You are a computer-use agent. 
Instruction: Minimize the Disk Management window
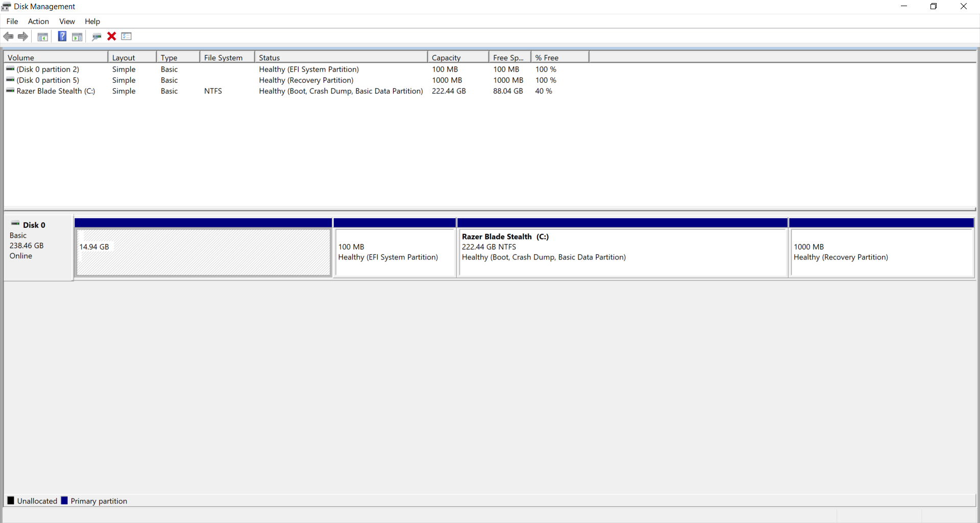(904, 7)
